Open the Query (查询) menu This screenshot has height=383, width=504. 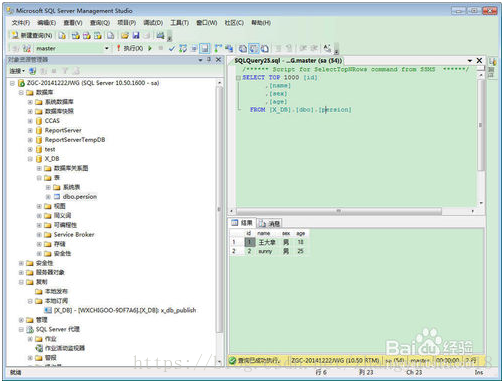[x=100, y=23]
